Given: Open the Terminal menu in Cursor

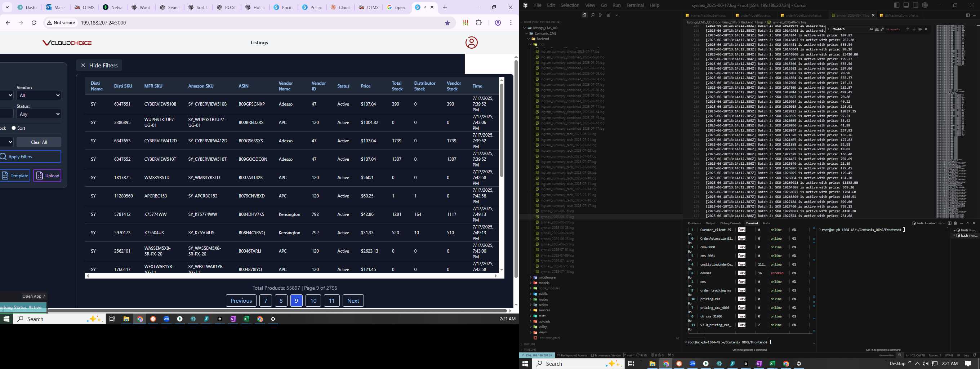Looking at the screenshot, I should (x=635, y=5).
